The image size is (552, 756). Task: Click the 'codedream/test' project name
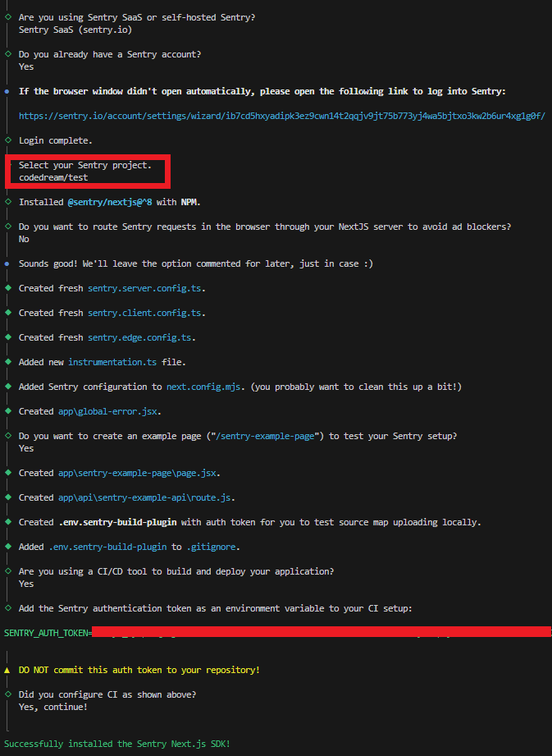pyautogui.click(x=53, y=177)
